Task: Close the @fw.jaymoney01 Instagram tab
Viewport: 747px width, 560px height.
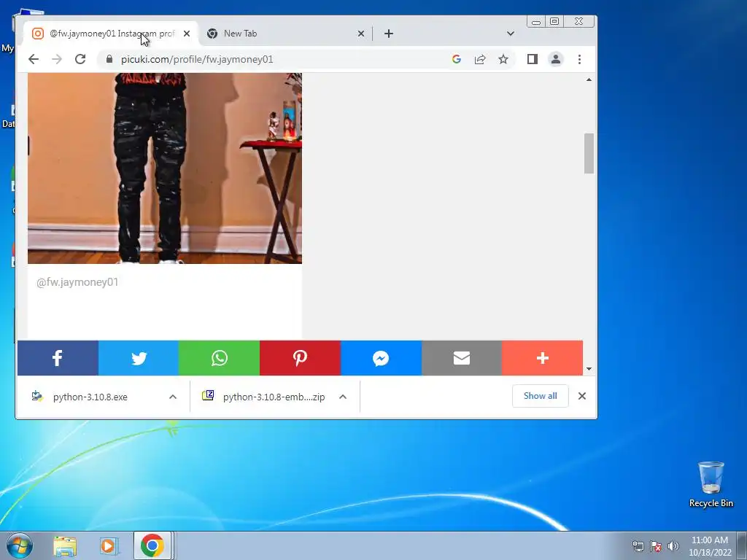Action: click(187, 34)
